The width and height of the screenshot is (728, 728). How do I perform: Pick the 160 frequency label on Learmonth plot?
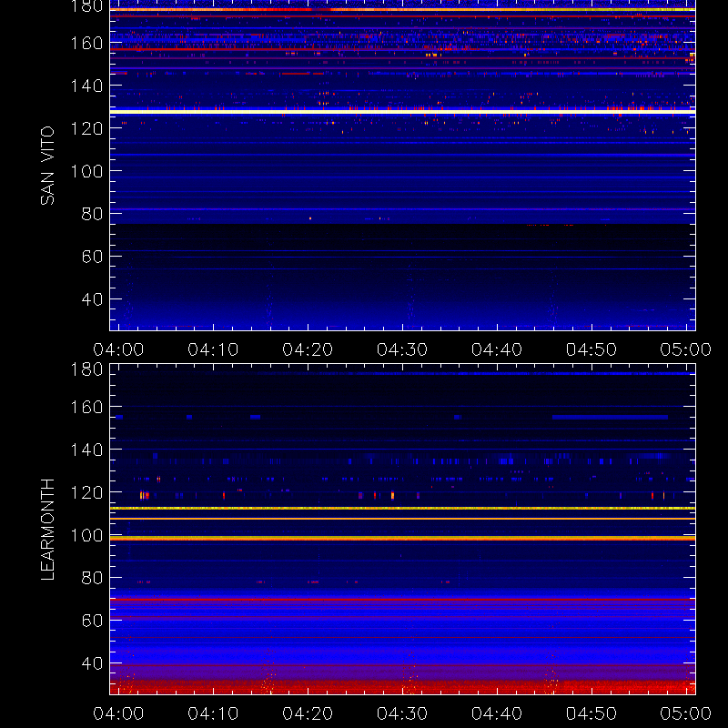(x=86, y=407)
